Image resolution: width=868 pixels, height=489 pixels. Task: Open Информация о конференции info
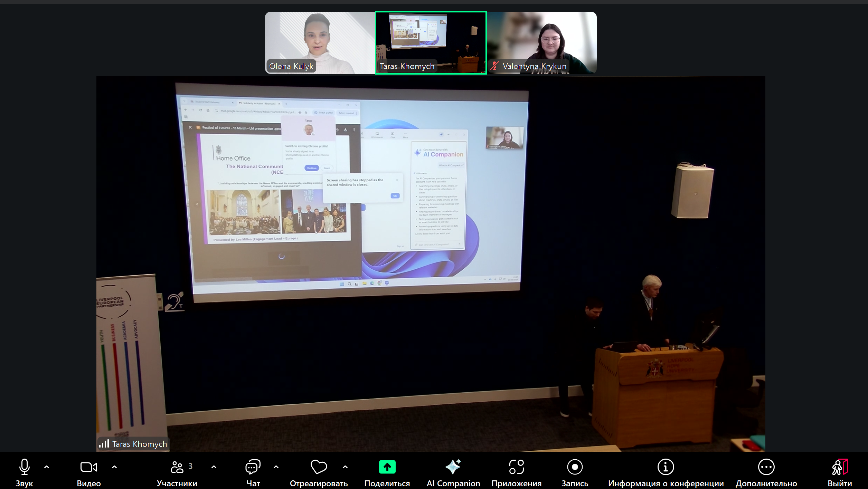(x=666, y=467)
